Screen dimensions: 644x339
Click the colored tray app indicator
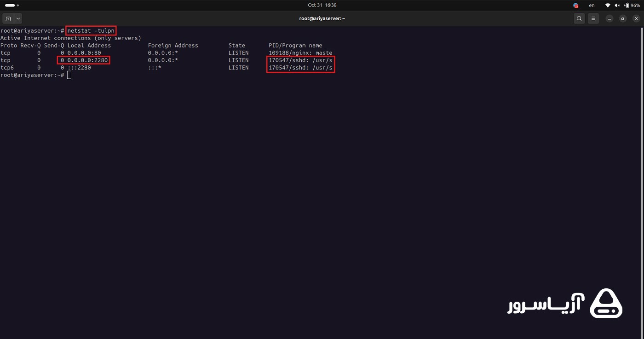(576, 6)
